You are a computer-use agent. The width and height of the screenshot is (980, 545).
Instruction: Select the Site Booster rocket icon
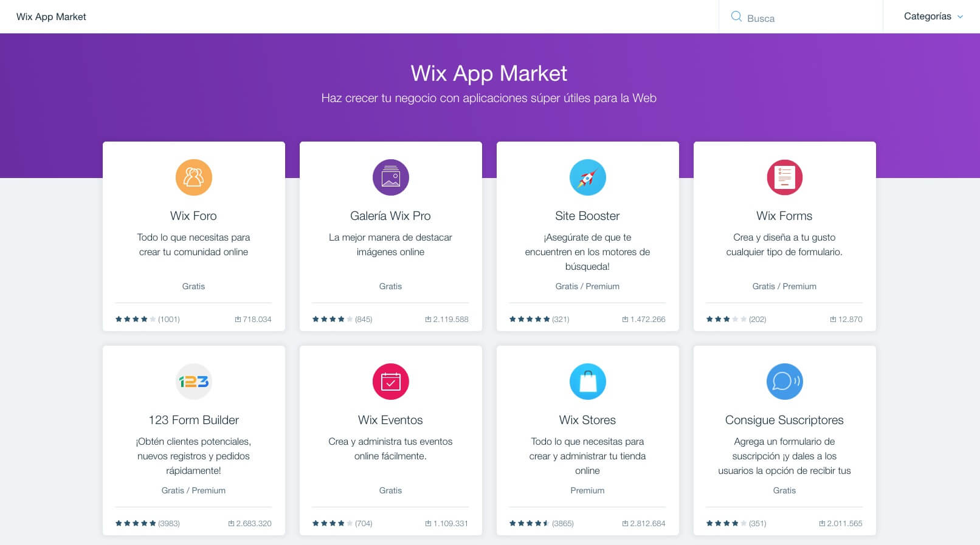coord(587,177)
